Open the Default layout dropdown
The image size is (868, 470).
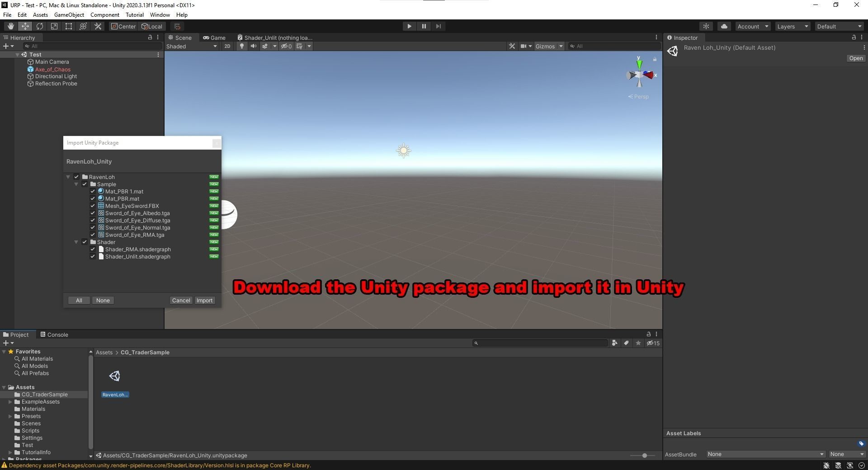tap(839, 26)
